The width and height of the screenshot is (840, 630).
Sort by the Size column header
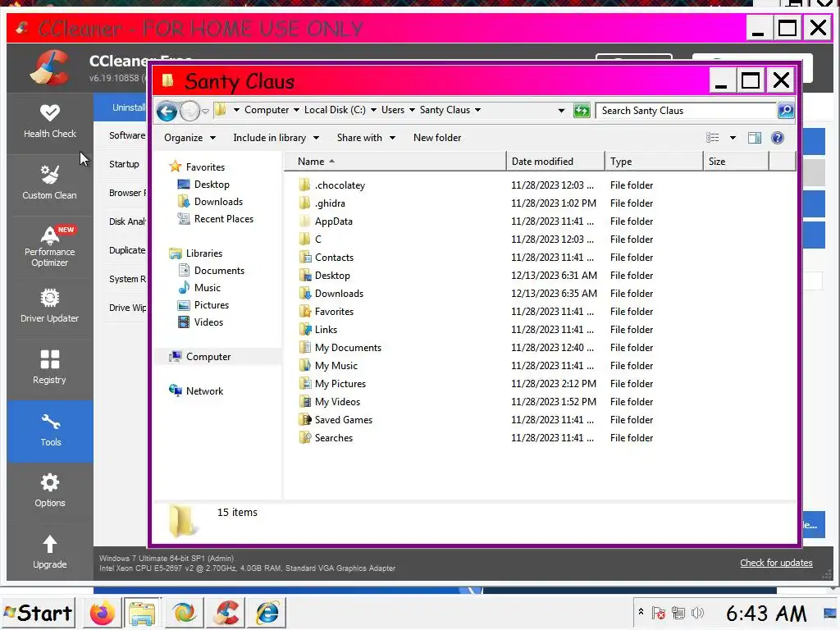point(736,162)
